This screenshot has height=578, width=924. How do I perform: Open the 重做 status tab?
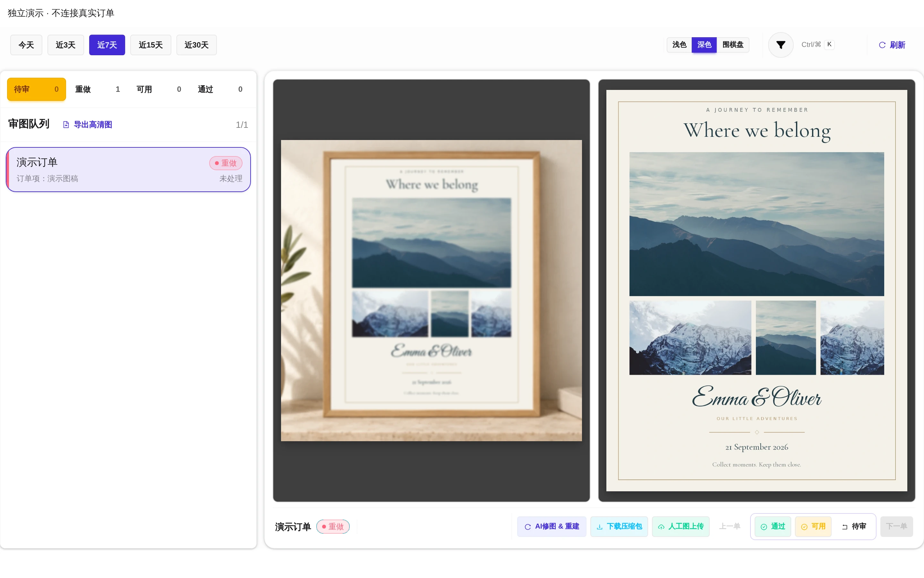(97, 89)
